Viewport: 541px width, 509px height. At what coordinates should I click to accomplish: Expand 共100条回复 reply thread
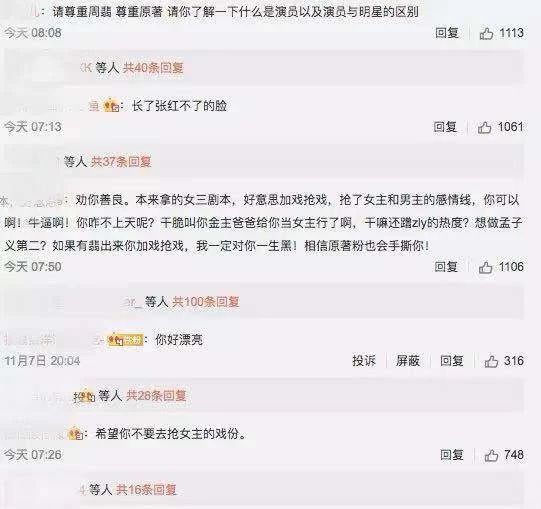pyautogui.click(x=206, y=302)
